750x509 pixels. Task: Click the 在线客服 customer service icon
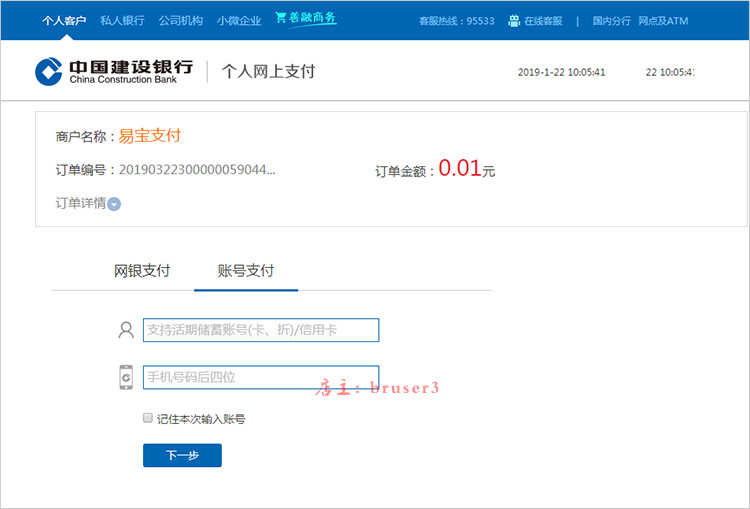[514, 21]
